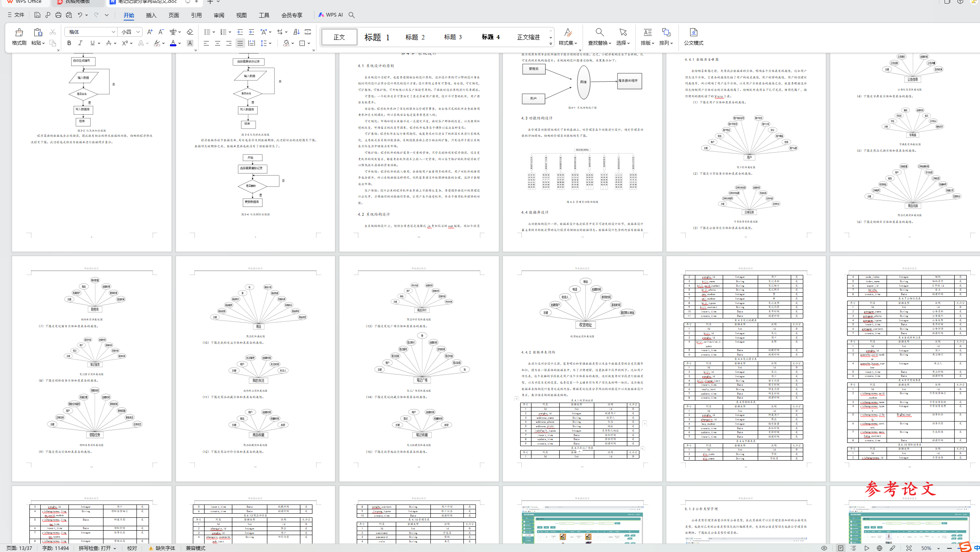Click the sort paragraphs icon
The width and height of the screenshot is (980, 552).
pyautogui.click(x=296, y=32)
